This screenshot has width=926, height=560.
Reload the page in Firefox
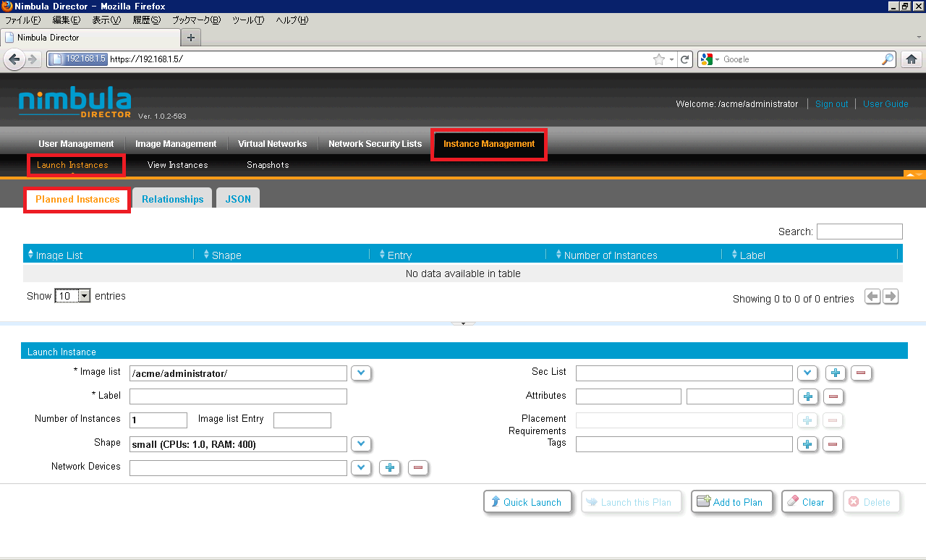(x=685, y=59)
